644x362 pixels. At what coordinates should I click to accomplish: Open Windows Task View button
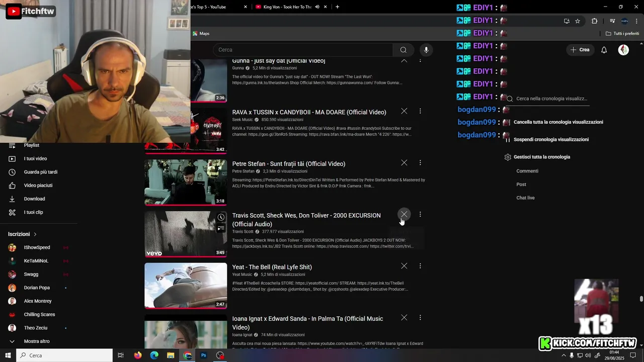(121, 355)
